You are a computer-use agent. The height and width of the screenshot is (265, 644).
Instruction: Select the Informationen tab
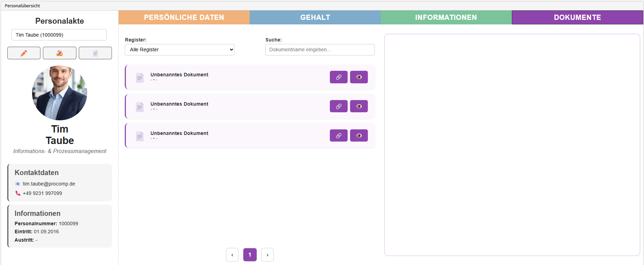(x=446, y=17)
